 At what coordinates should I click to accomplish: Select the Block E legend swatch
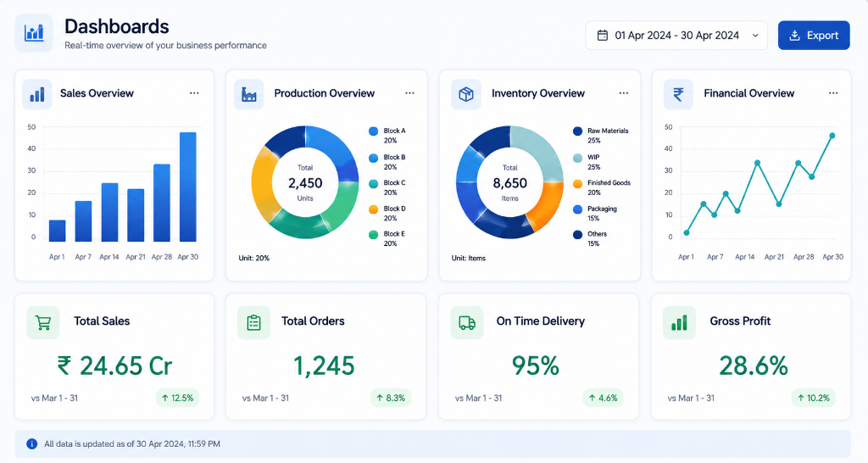pos(373,234)
